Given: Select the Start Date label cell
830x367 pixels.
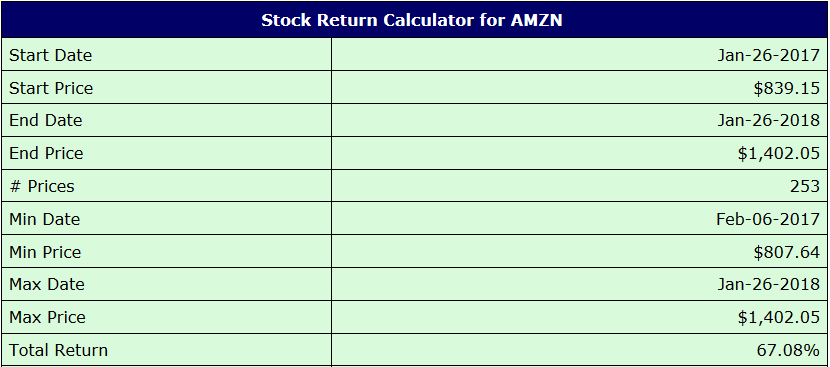Looking at the screenshot, I should [x=166, y=55].
